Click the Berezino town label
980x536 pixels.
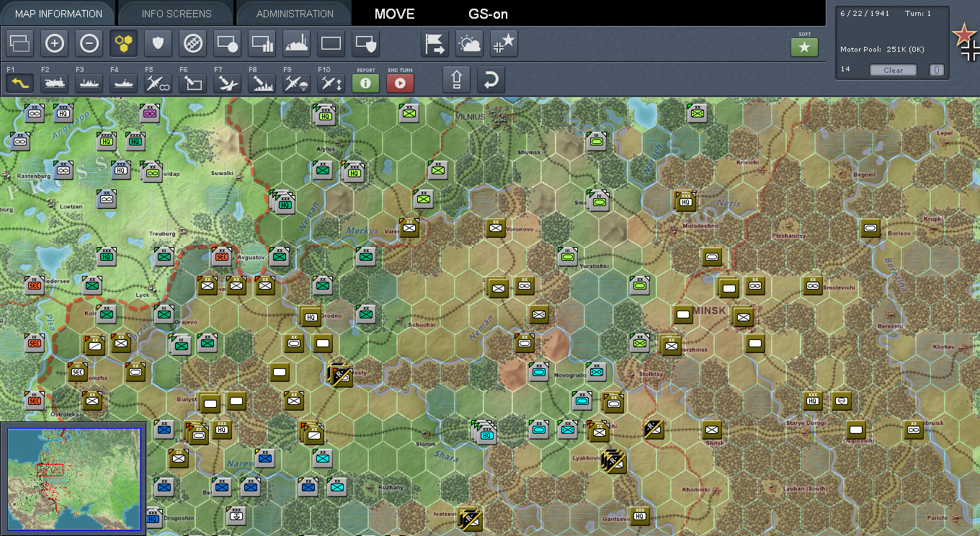(891, 326)
